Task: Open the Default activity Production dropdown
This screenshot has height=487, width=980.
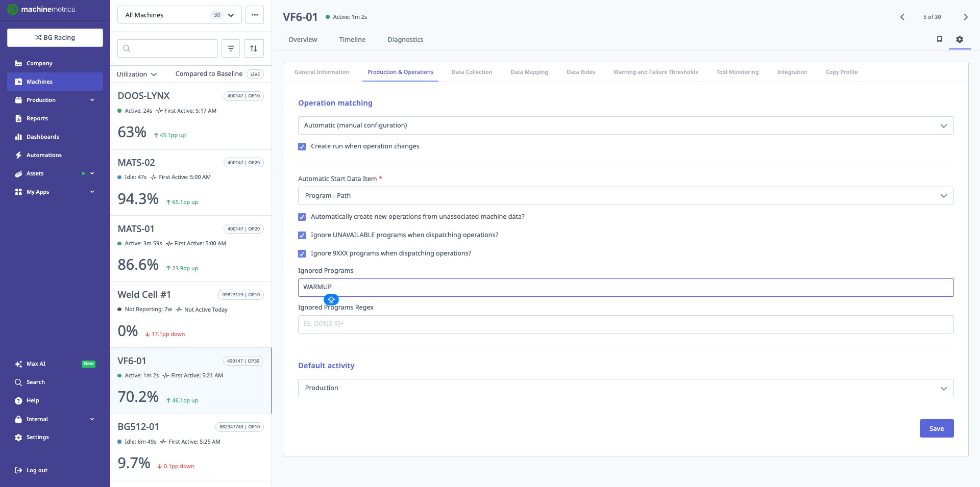Action: coord(625,388)
